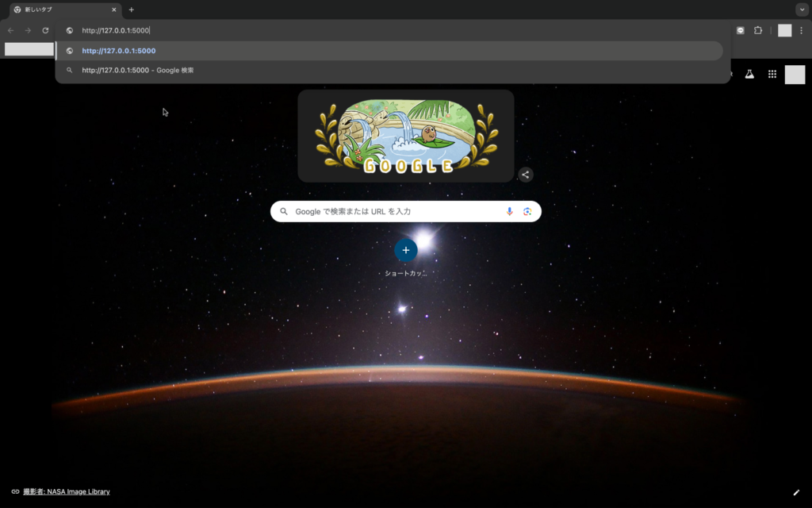Click the back navigation arrow
This screenshot has height=508, width=812.
[x=10, y=30]
